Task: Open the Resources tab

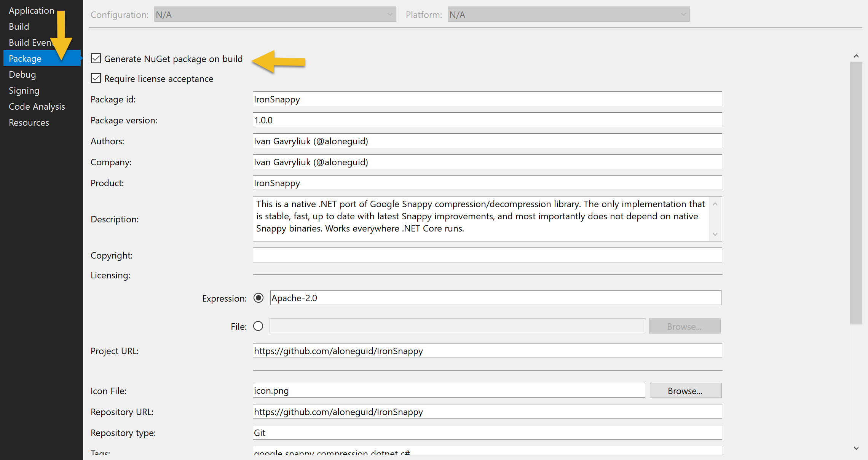Action: click(x=29, y=123)
